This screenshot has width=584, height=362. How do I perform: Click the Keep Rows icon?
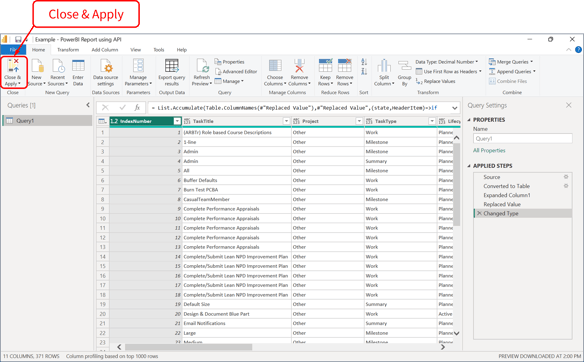(x=325, y=66)
